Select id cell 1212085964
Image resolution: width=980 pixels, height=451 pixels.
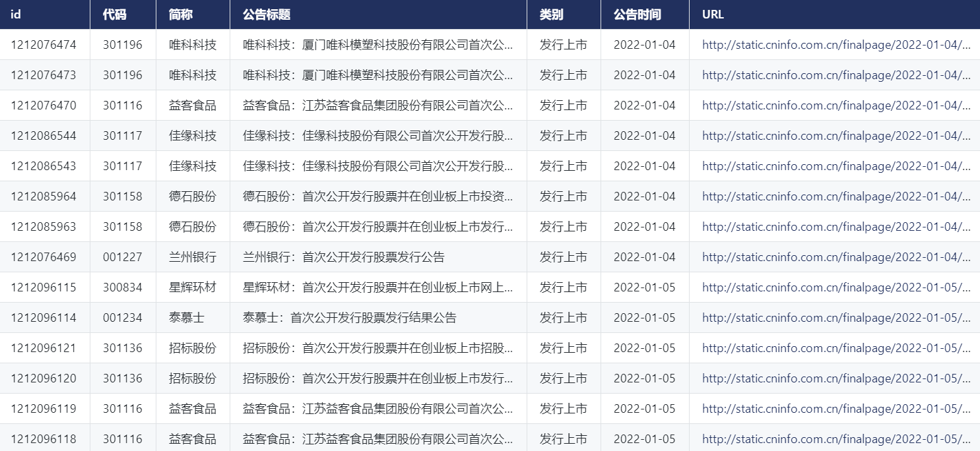coord(44,196)
